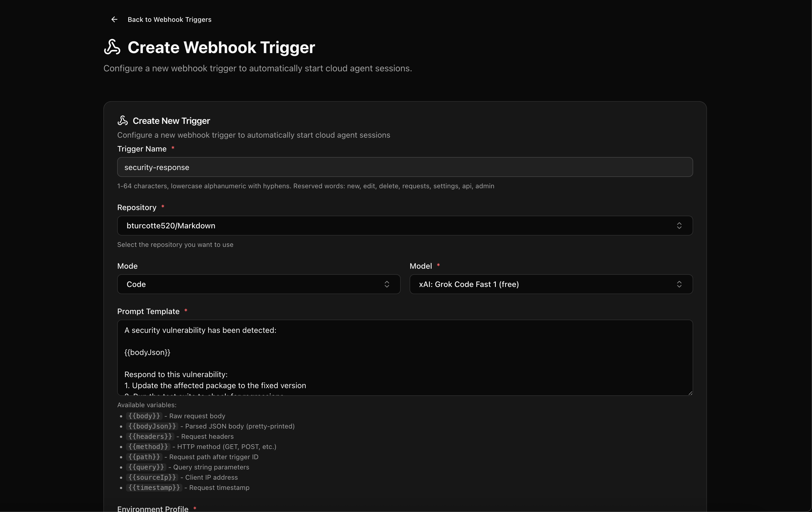Open the Mode dropdown showing Code
Viewport: 812px width, 512px height.
pyautogui.click(x=259, y=284)
